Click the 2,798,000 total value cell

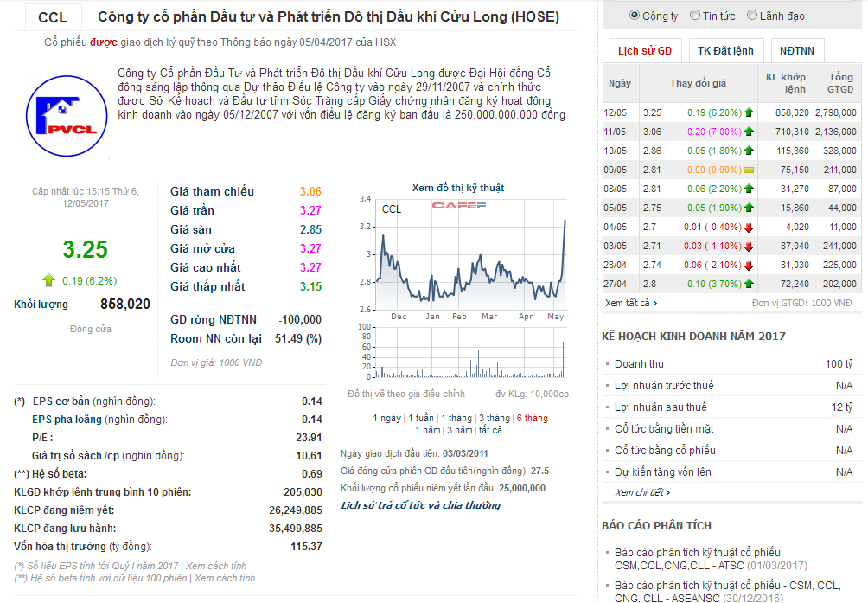tap(836, 112)
